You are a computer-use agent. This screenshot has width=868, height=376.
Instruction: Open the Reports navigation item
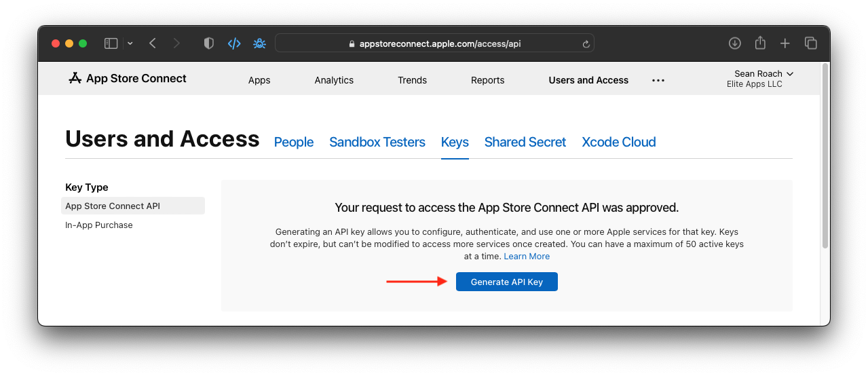coord(488,80)
